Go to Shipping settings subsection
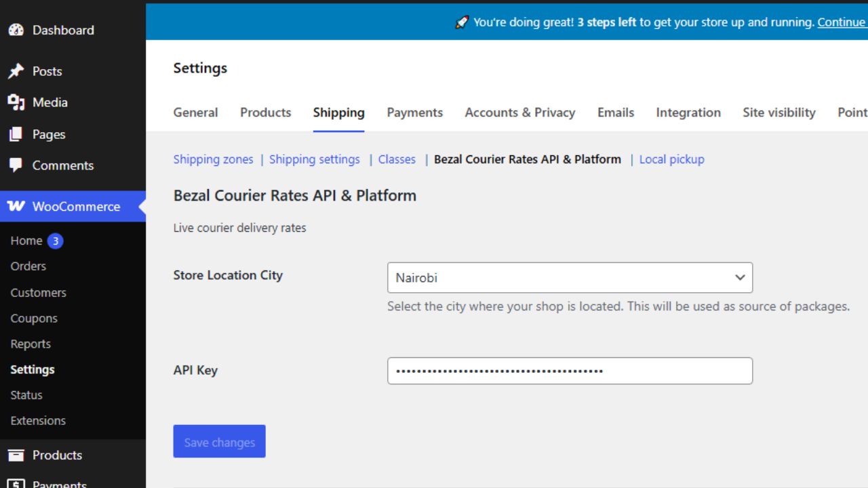Screen dimensions: 868x488 (x=315, y=159)
